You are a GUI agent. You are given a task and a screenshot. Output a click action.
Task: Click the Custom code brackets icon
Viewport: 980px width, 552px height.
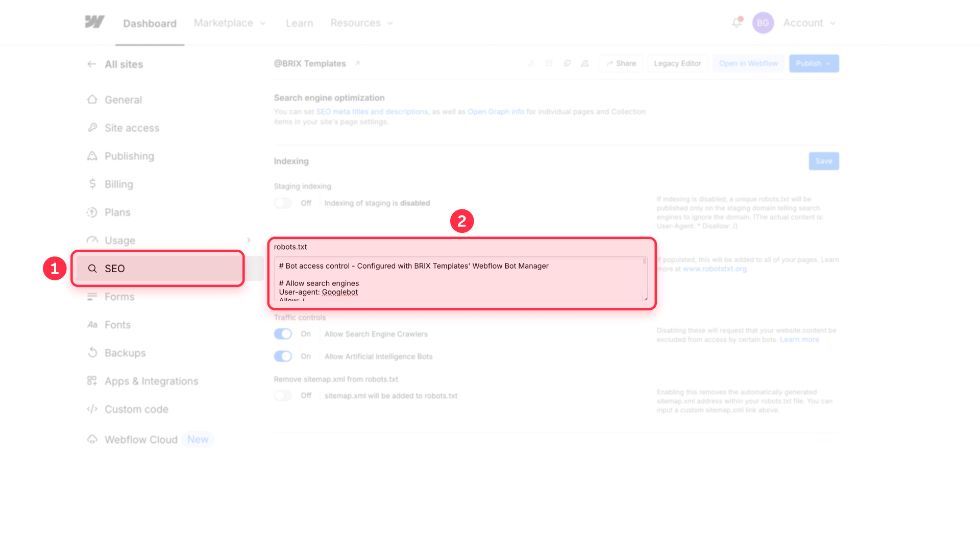click(92, 409)
